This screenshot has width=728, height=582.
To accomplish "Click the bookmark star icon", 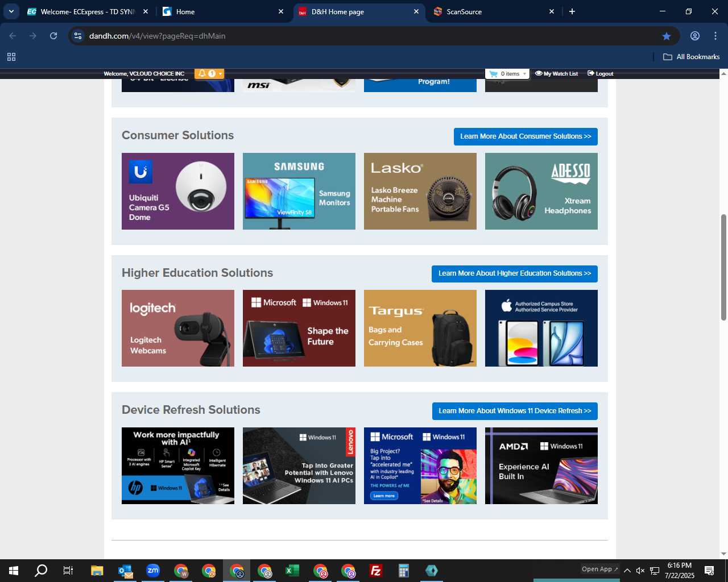I will click(667, 36).
